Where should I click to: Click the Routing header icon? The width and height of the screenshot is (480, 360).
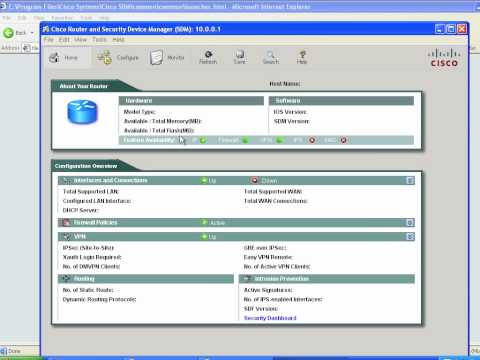(66, 278)
